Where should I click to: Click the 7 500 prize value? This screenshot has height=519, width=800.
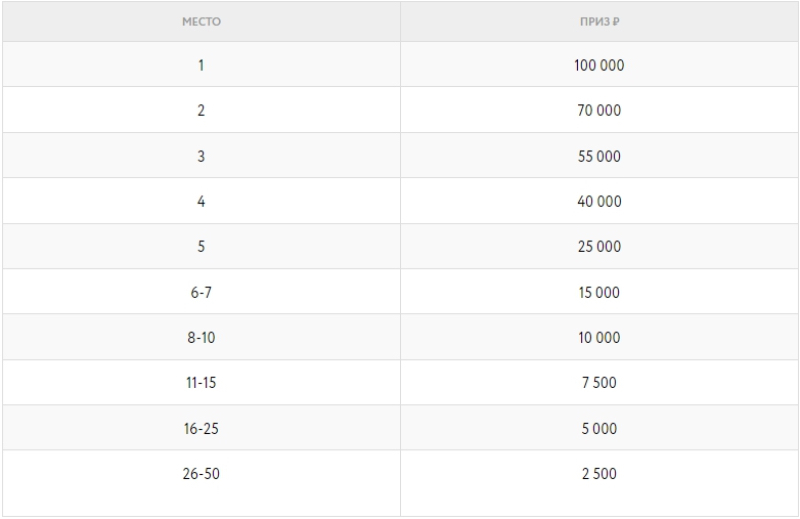coord(599,383)
